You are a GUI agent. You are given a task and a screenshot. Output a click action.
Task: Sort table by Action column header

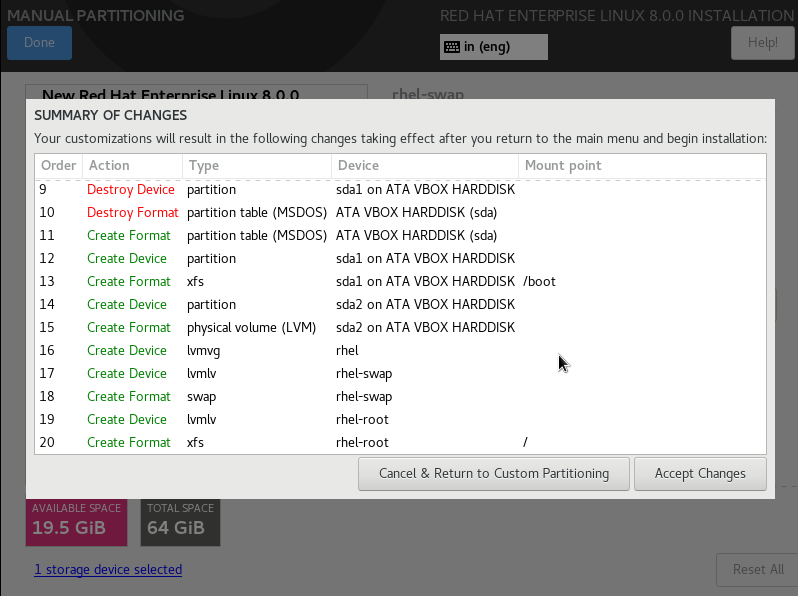click(x=132, y=166)
